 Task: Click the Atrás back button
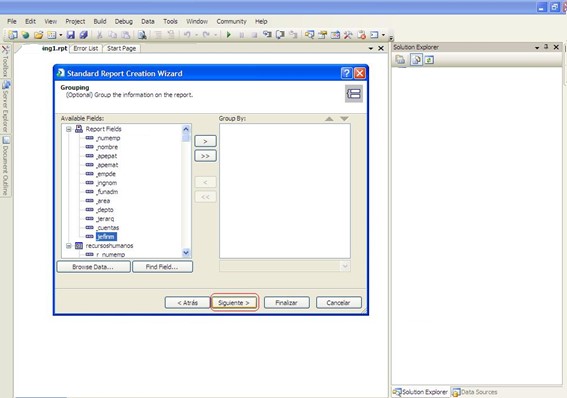pyautogui.click(x=187, y=303)
